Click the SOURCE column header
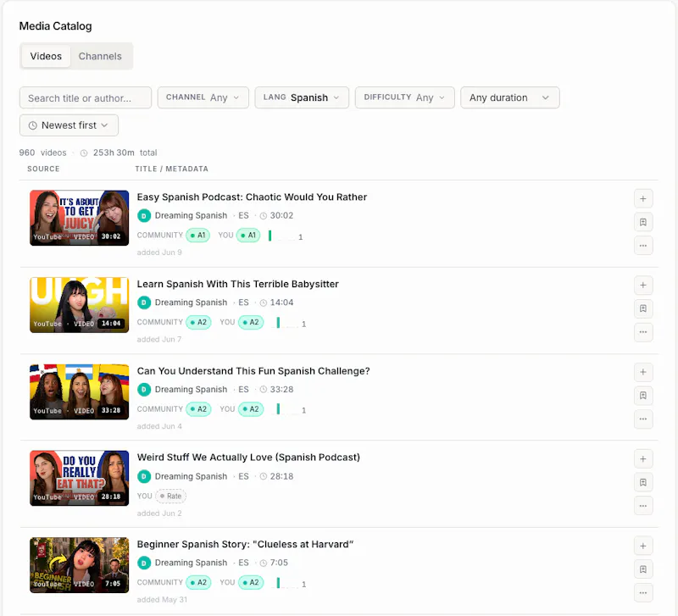This screenshot has height=616, width=678. 43,169
